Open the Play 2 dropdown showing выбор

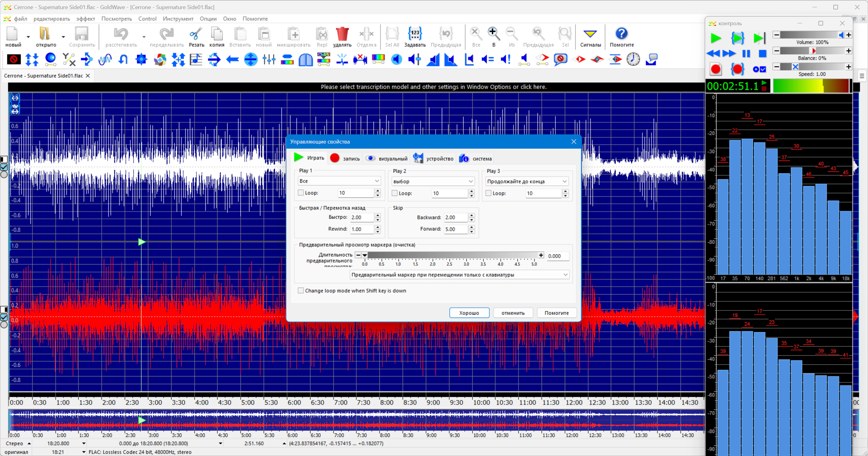click(x=433, y=181)
